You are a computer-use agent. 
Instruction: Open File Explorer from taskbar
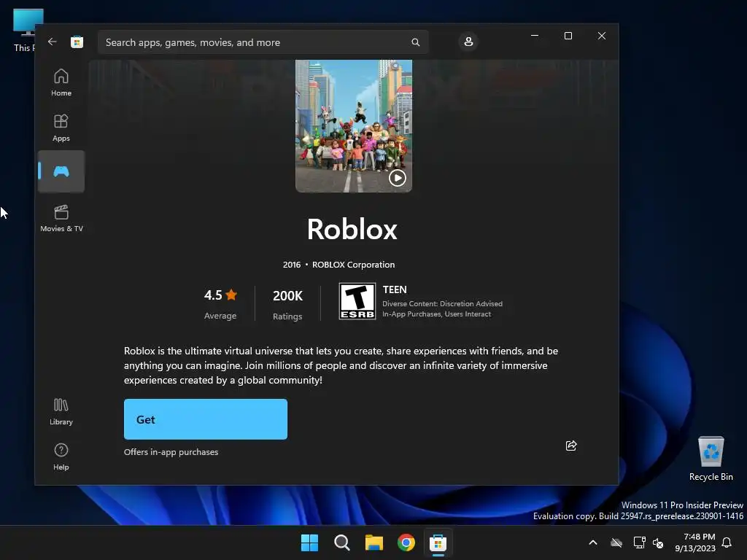(374, 542)
